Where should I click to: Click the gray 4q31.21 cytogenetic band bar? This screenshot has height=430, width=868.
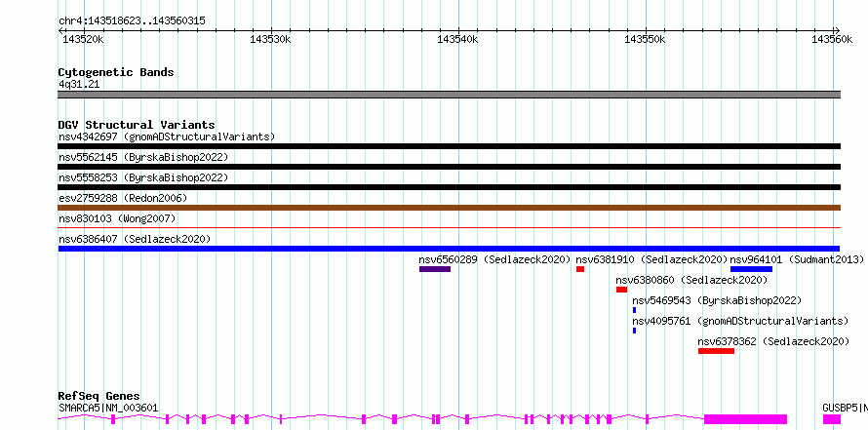[x=450, y=95]
